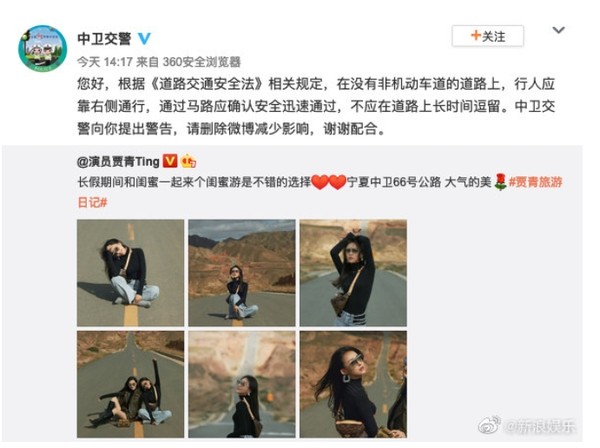Click the second red heart emoji
Screen dimensions: 600x448
click(338, 182)
